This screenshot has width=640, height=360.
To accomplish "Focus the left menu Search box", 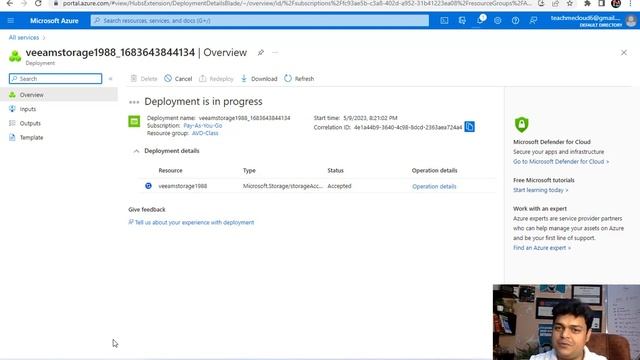I will pos(56,79).
